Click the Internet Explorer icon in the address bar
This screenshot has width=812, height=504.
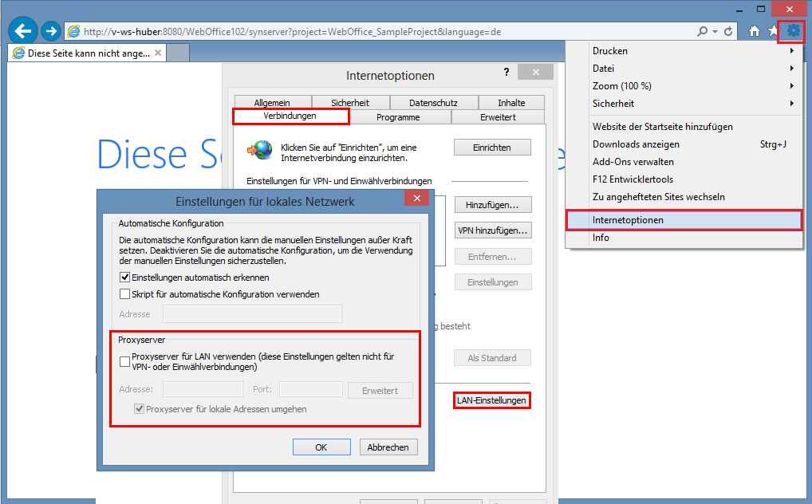tap(74, 31)
